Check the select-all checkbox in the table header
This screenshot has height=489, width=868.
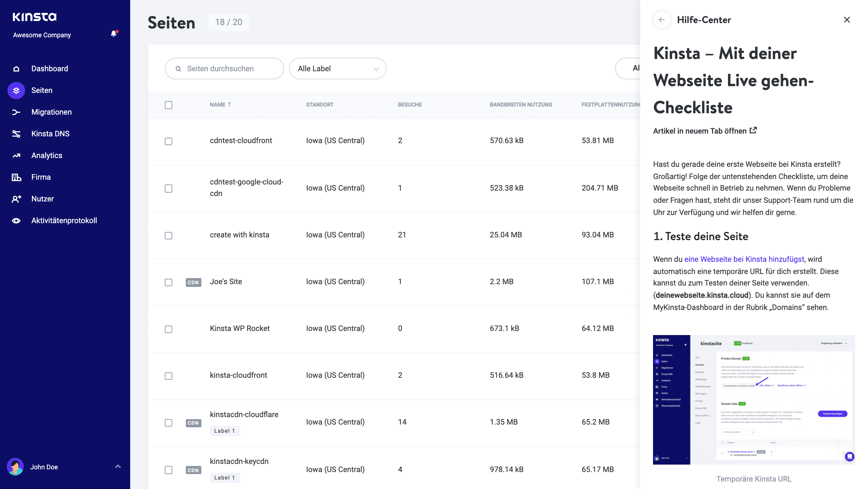(169, 105)
